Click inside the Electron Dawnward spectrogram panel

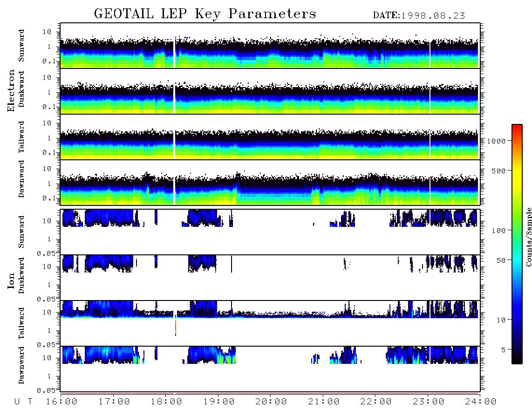tap(270, 183)
